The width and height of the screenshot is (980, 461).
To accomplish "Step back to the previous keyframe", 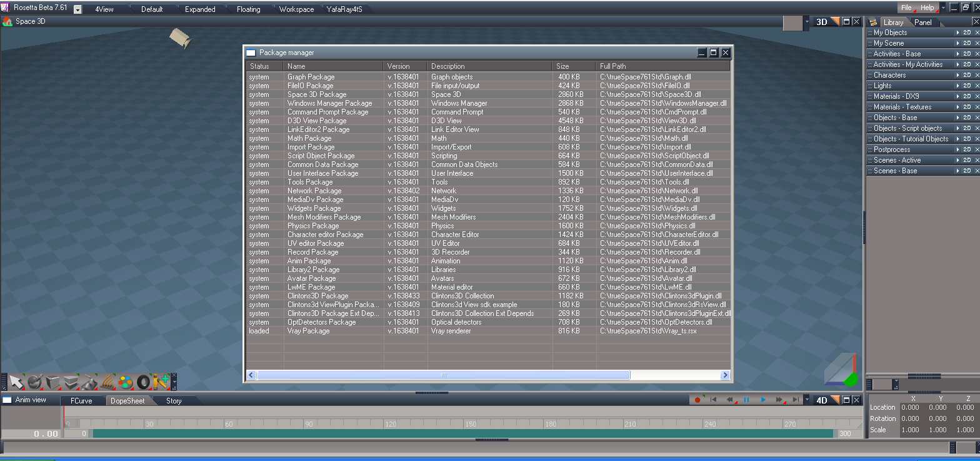I will (729, 400).
